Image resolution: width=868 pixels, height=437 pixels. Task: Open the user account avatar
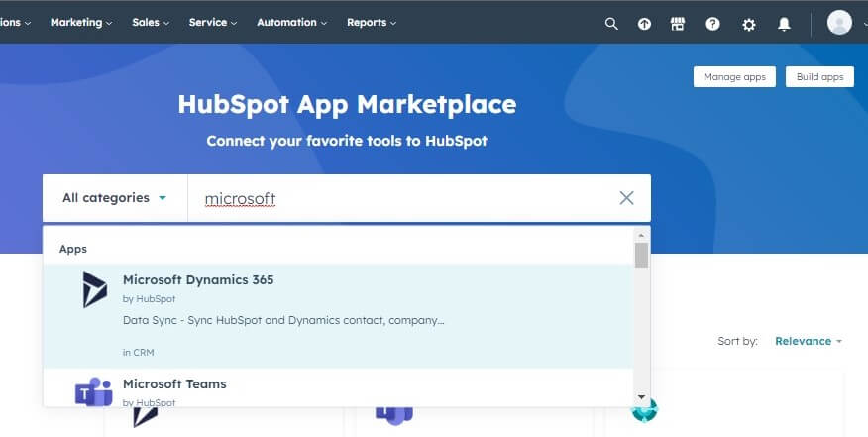coord(839,23)
